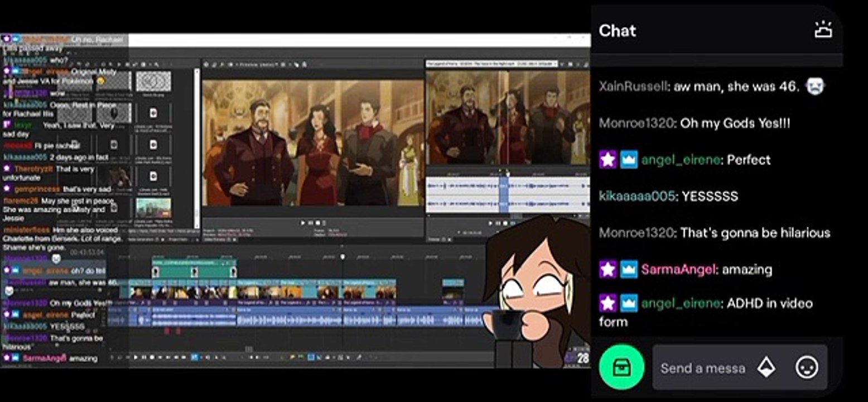The image size is (868, 402).
Task: Click Pause in the trimmer window controls
Action: click(498, 223)
